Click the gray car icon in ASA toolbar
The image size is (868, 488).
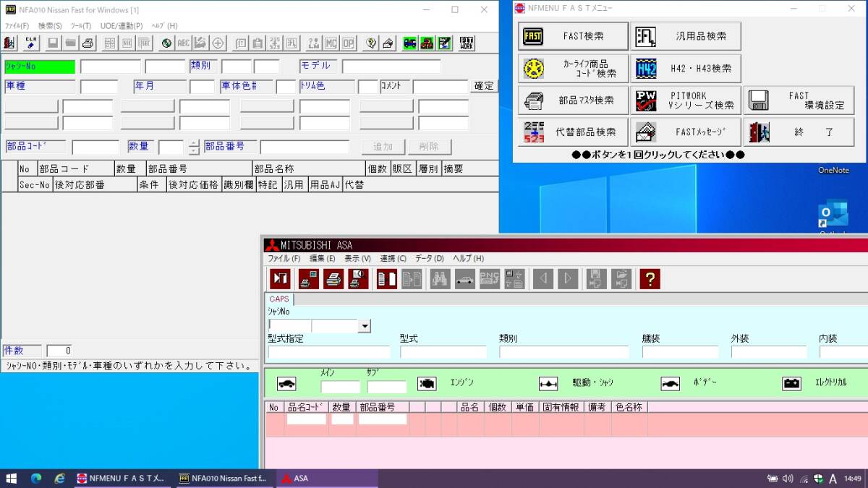[465, 278]
